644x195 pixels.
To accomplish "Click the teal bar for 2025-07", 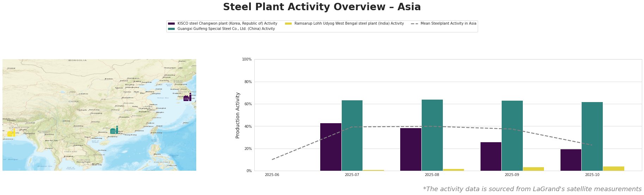I will (352, 136).
